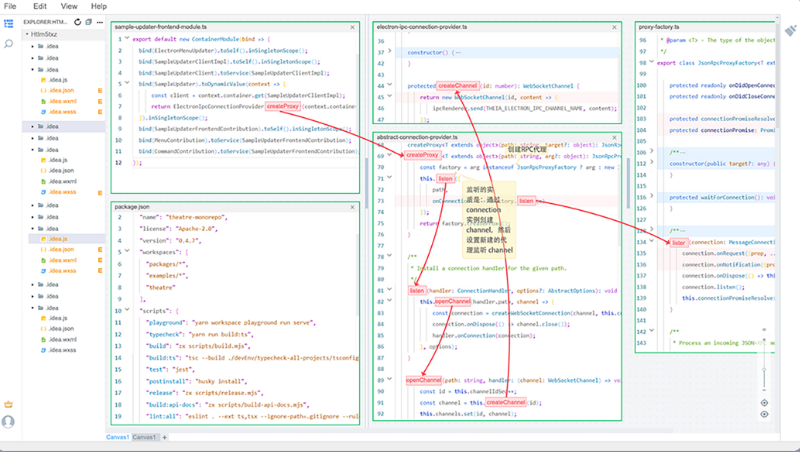Close the package.json code panel
The width and height of the screenshot is (800, 452).
point(353,206)
